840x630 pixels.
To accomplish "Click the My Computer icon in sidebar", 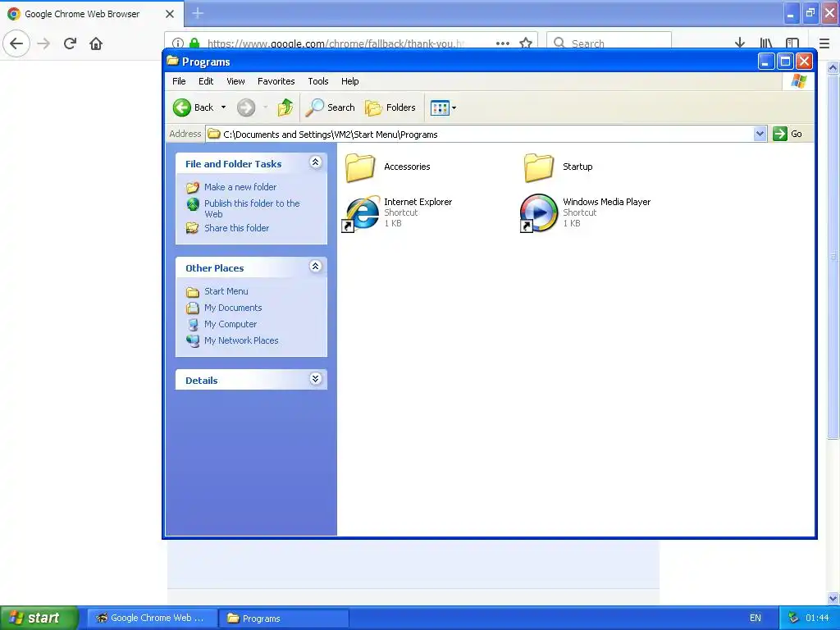I will pyautogui.click(x=193, y=325).
